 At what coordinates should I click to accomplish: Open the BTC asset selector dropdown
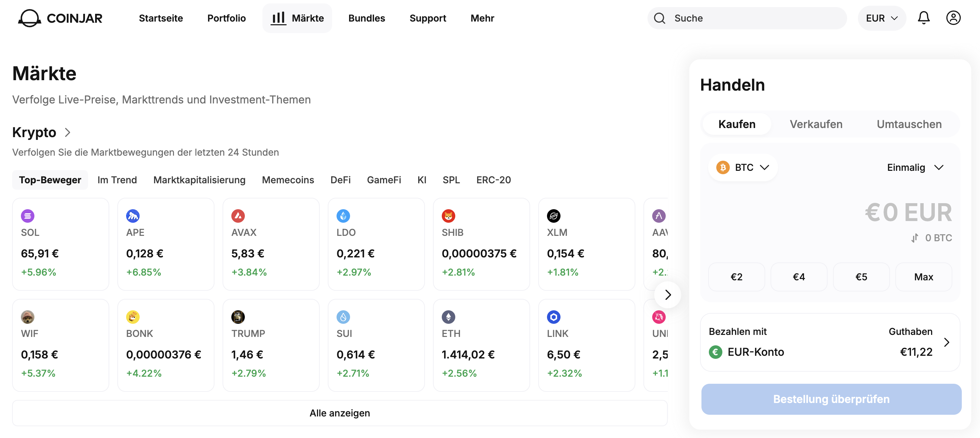[743, 167]
